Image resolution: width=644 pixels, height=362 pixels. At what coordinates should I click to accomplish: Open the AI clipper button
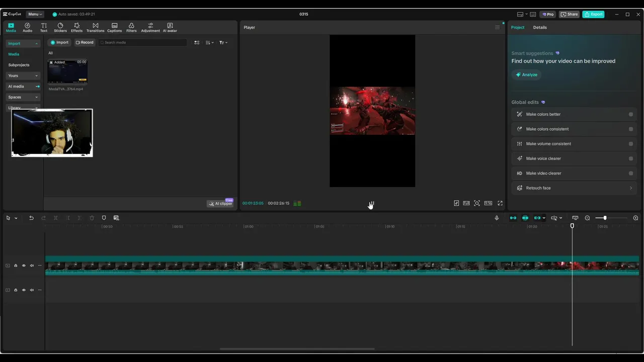(x=220, y=203)
